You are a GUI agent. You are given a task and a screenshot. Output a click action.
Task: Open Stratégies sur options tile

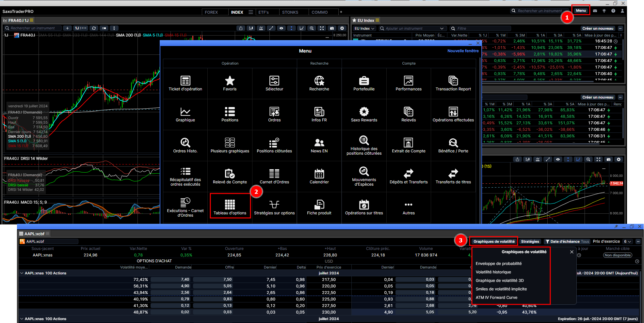click(x=274, y=208)
